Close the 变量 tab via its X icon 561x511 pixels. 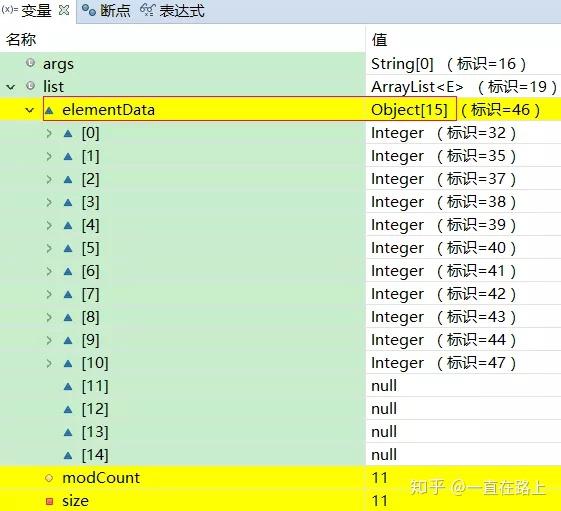point(64,10)
